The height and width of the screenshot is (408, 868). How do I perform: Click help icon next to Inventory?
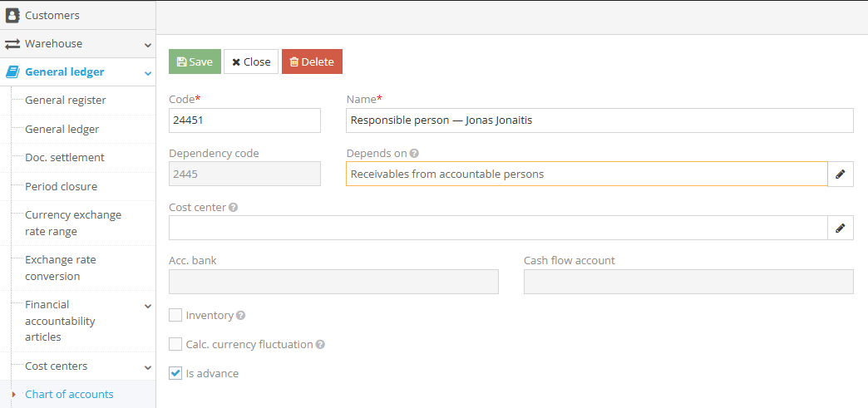pyautogui.click(x=240, y=316)
